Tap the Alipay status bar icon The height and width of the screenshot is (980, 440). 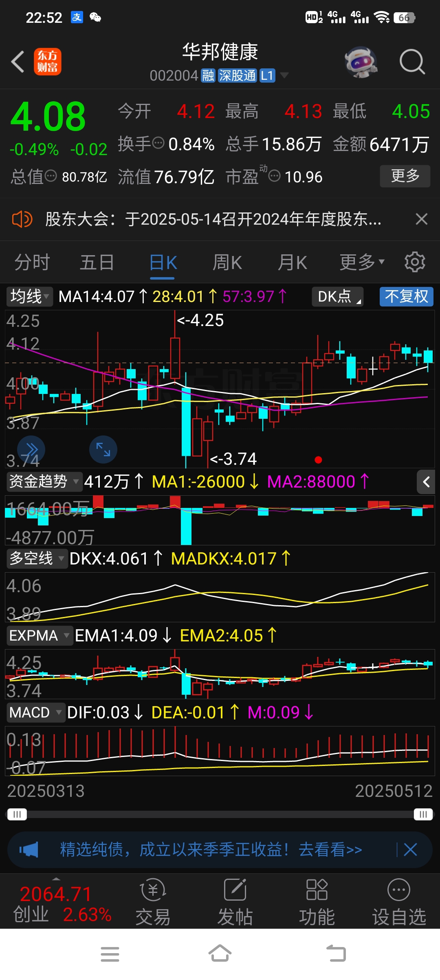(77, 17)
